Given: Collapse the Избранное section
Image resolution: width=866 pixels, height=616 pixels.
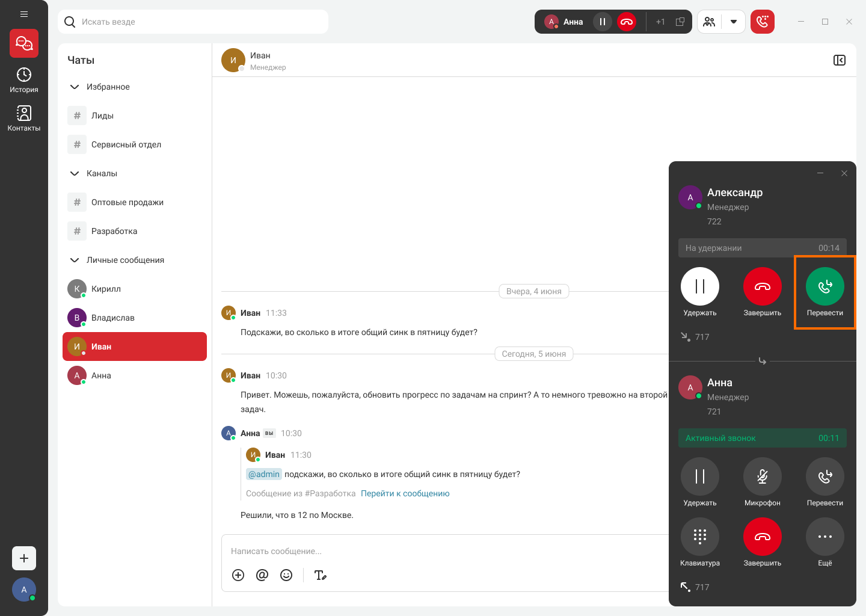Looking at the screenshot, I should click(75, 87).
